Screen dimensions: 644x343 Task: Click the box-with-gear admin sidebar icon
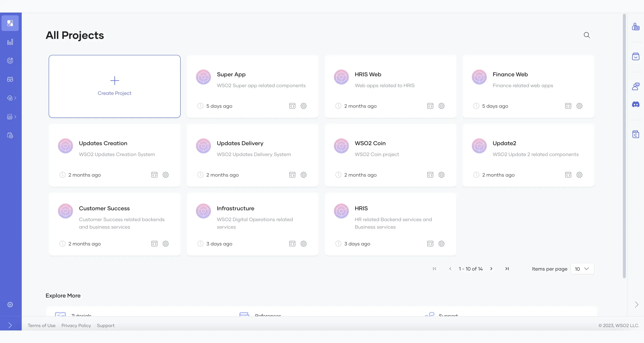coord(10,135)
